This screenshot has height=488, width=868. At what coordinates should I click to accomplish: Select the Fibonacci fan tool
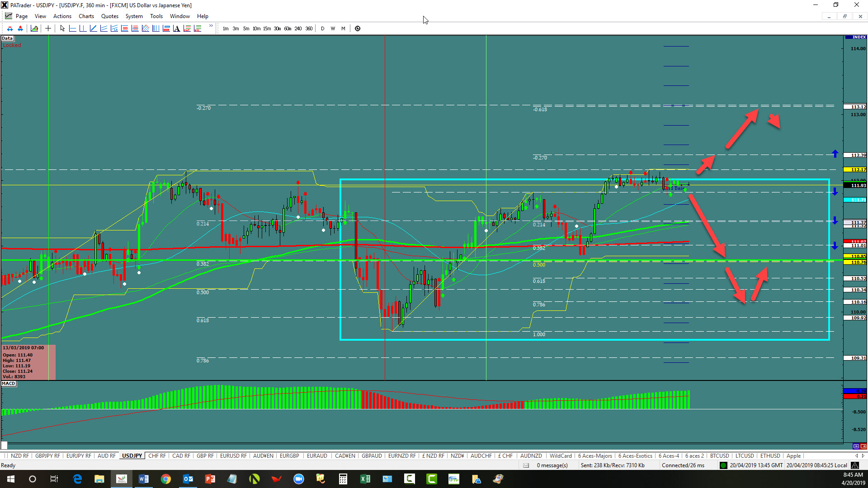[145, 28]
